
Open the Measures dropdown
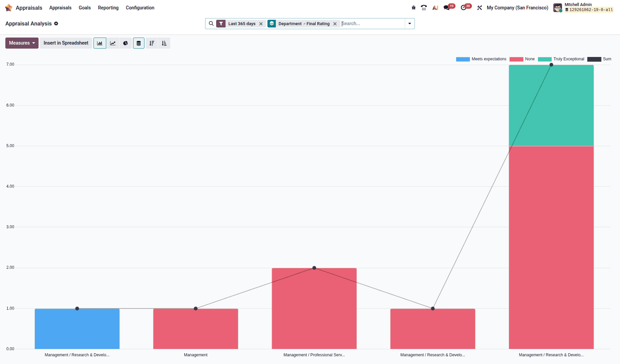[x=22, y=43]
